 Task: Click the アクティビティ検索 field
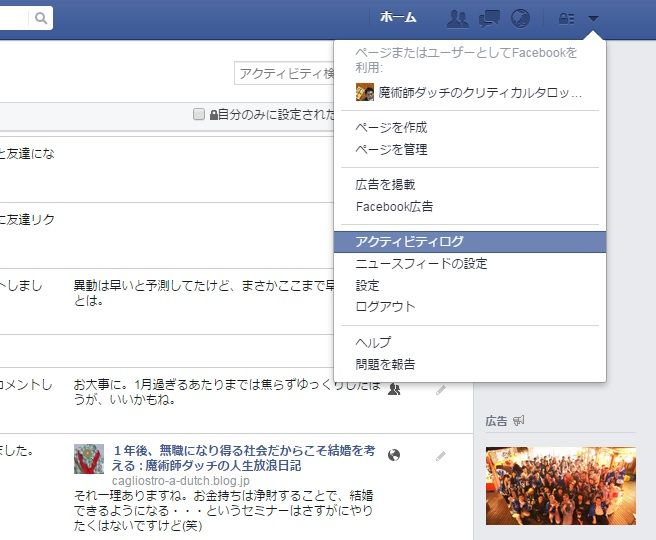tap(284, 74)
